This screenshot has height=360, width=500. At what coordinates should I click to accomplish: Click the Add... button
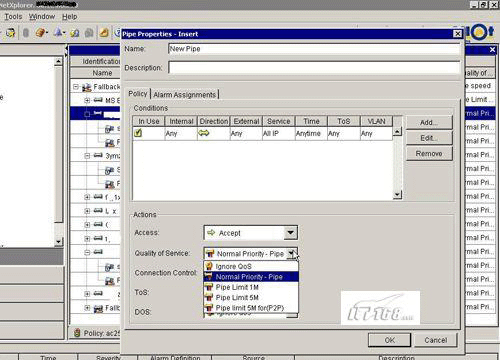pos(429,122)
